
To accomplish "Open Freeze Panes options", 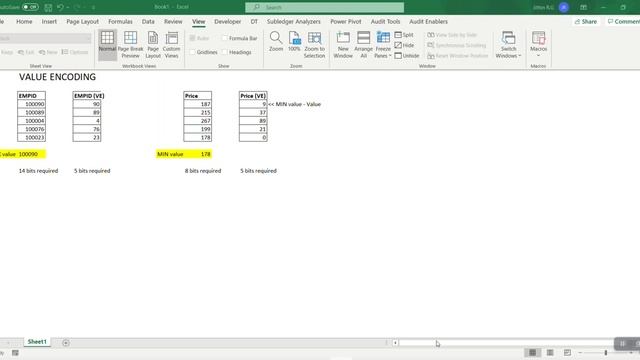I will tap(383, 44).
